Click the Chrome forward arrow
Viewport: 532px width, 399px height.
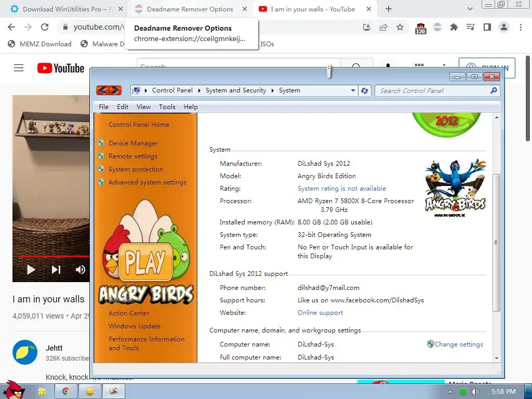28,27
